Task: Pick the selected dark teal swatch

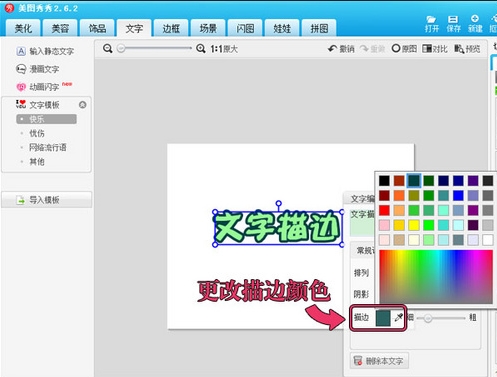Action: point(414,181)
